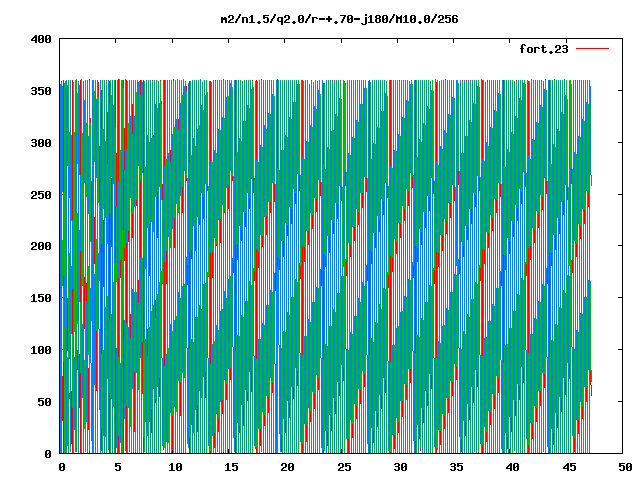Click the red legend line sample
640x480 pixels.
592,49
